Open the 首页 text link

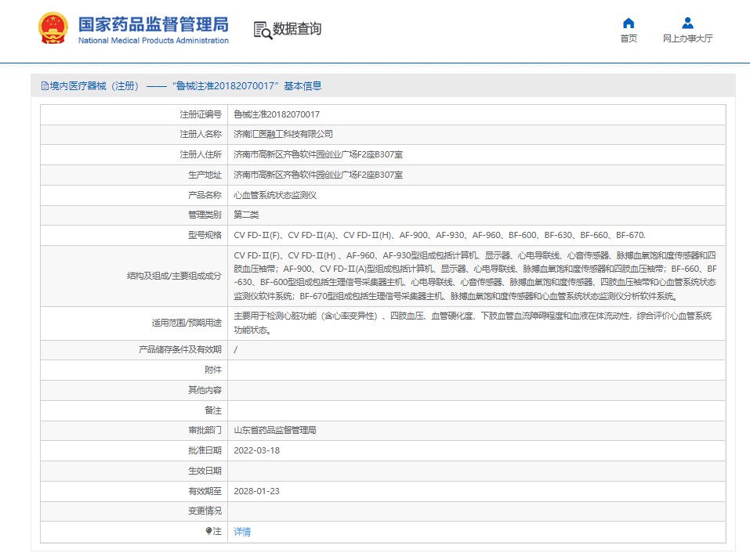(628, 38)
